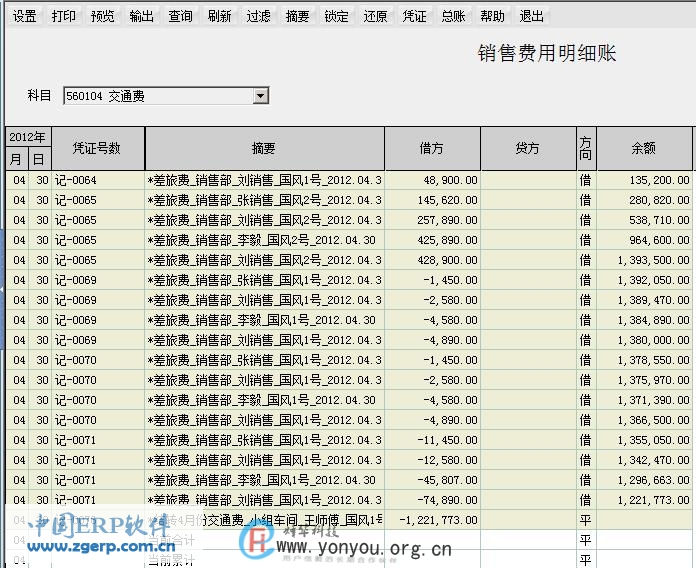This screenshot has height=568, width=696.
Task: Open 查询 (Query) from the toolbar
Action: [x=180, y=16]
